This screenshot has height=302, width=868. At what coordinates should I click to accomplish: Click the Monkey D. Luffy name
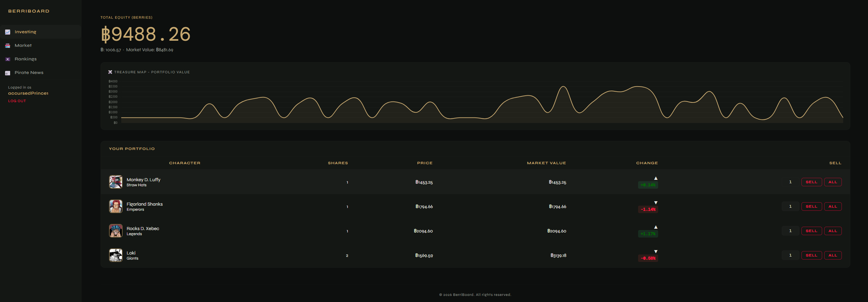pos(143,180)
